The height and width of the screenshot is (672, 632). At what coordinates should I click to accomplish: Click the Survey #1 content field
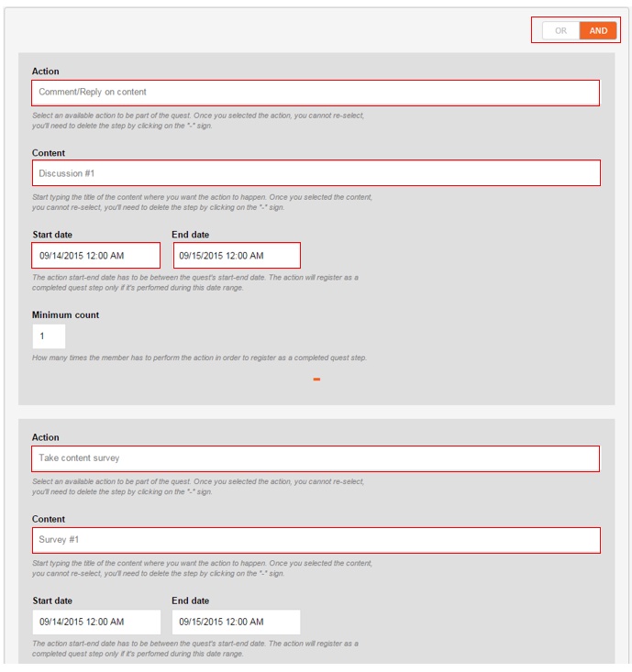(316, 540)
